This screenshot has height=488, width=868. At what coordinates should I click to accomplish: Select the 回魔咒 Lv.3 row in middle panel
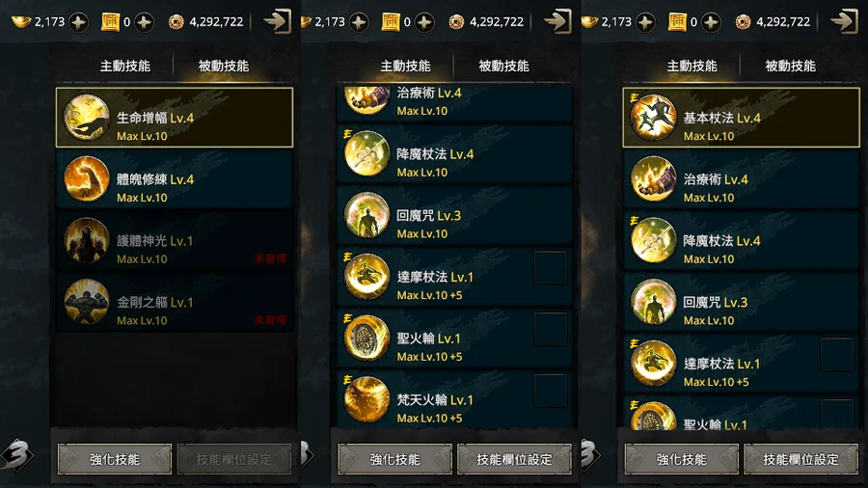[454, 215]
